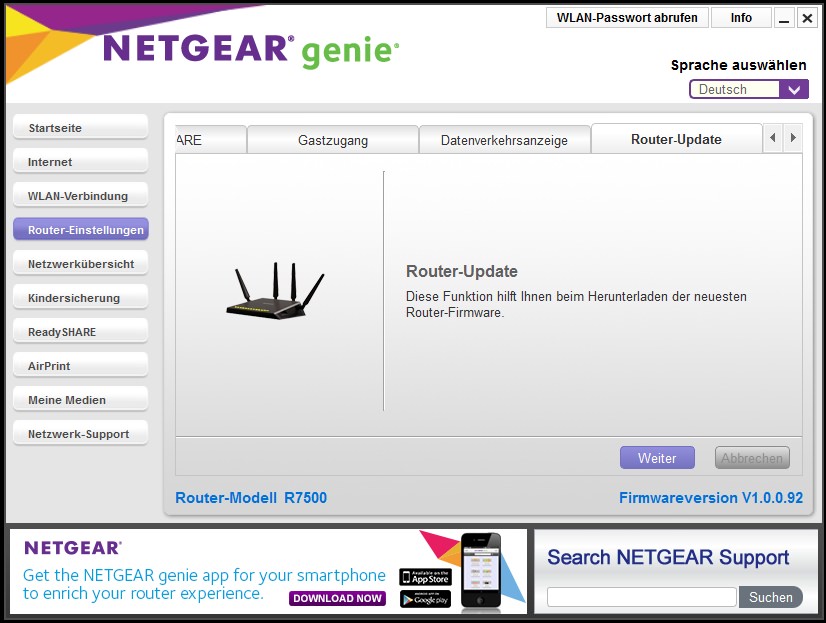The height and width of the screenshot is (623, 826).
Task: Open ReadySHARE in the sidebar
Action: tap(81, 332)
